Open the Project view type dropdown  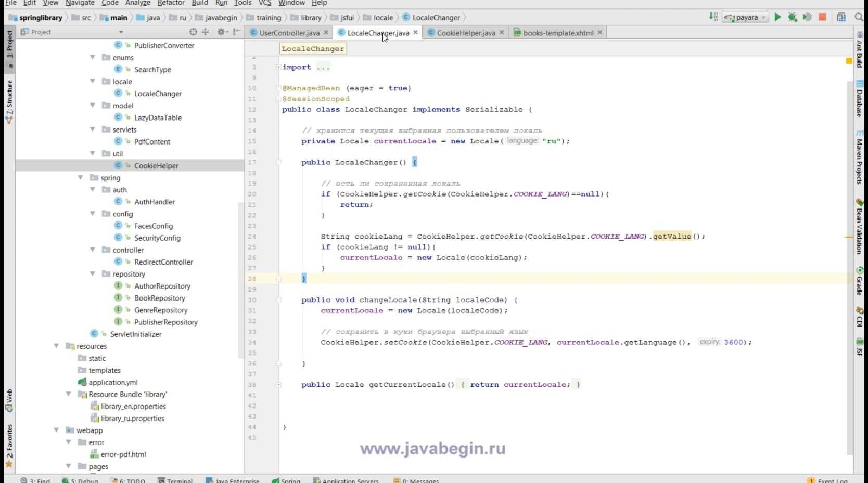tap(121, 32)
